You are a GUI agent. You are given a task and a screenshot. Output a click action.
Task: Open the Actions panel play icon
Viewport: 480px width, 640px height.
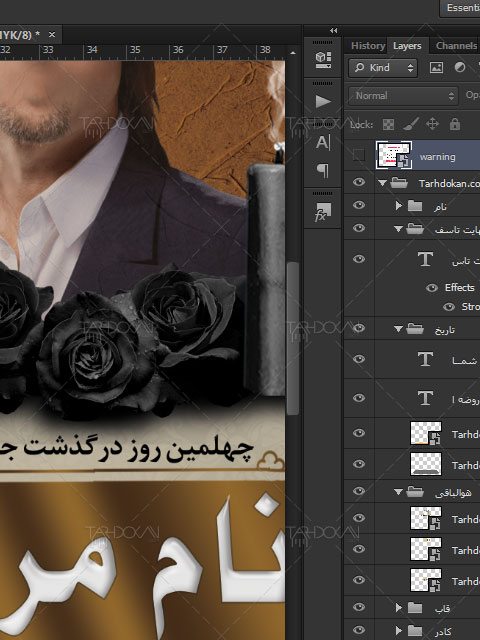click(323, 102)
